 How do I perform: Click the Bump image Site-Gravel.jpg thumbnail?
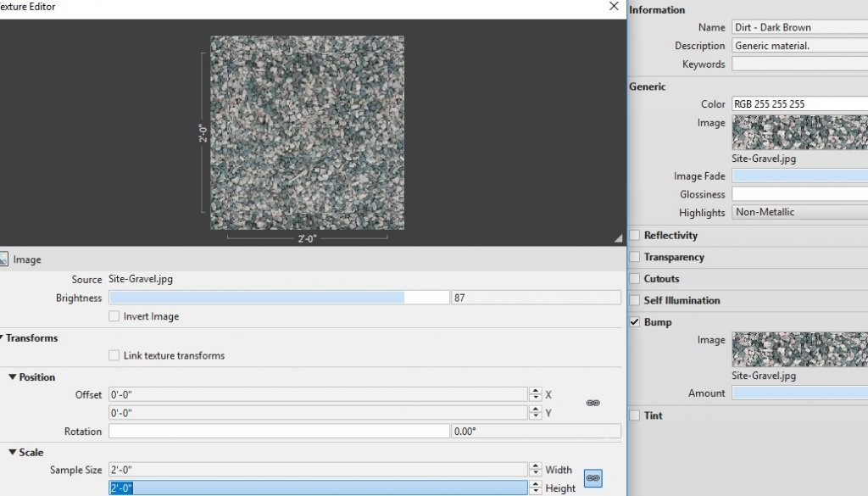coord(798,350)
